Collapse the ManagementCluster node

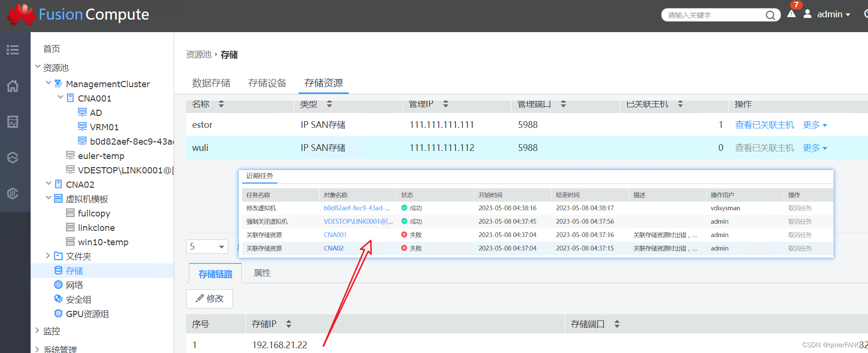tap(48, 83)
